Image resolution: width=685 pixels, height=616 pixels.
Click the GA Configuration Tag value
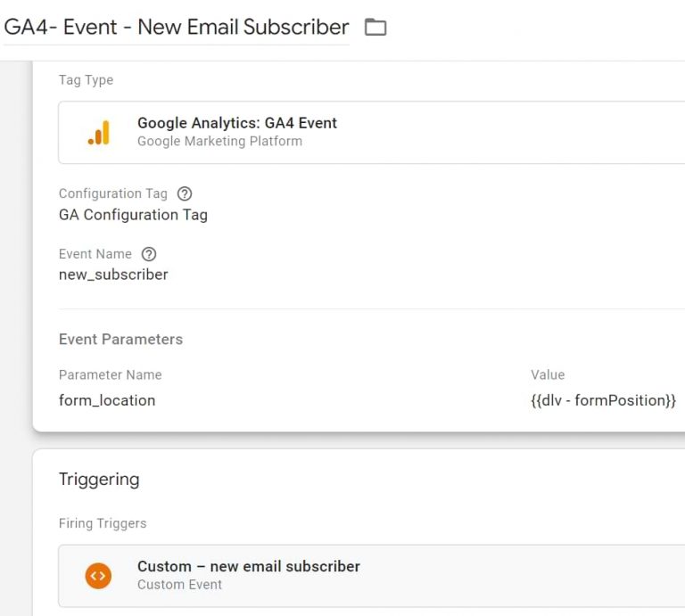(x=133, y=215)
